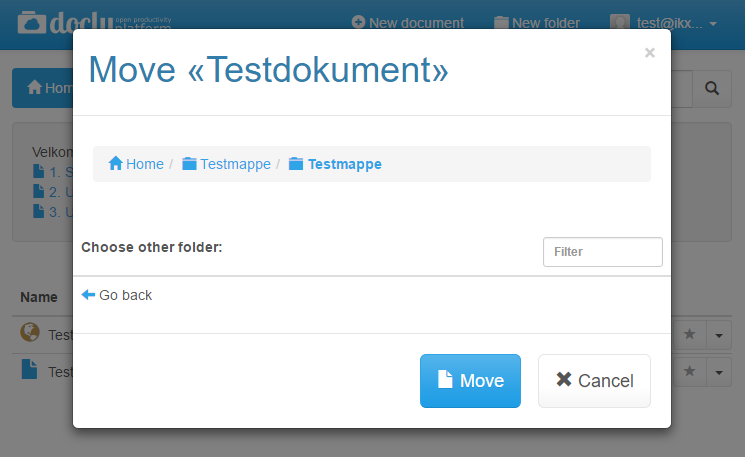The image size is (745, 457).
Task: Click folder icon of first Testmappe breadcrumb
Action: pos(189,163)
